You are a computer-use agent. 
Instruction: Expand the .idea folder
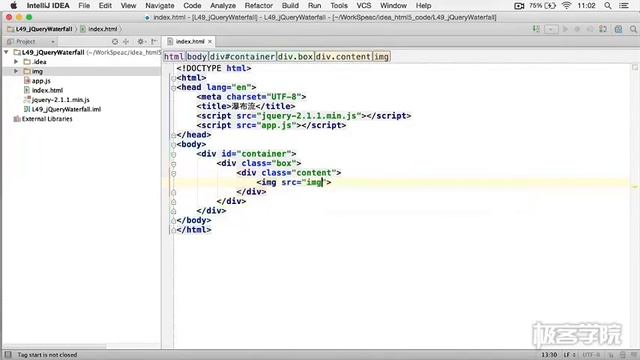(x=16, y=62)
